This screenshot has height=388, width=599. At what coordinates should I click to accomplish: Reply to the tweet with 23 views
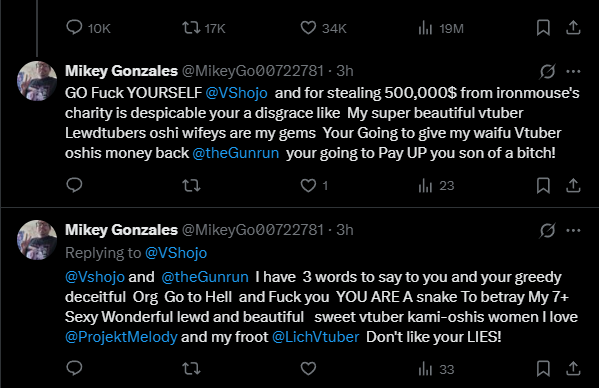[74, 185]
